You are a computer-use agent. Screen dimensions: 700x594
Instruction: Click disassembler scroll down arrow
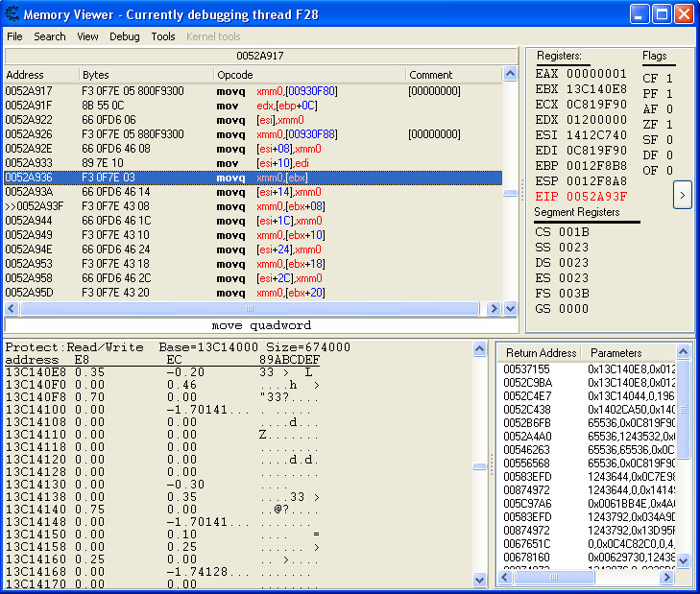tap(510, 308)
